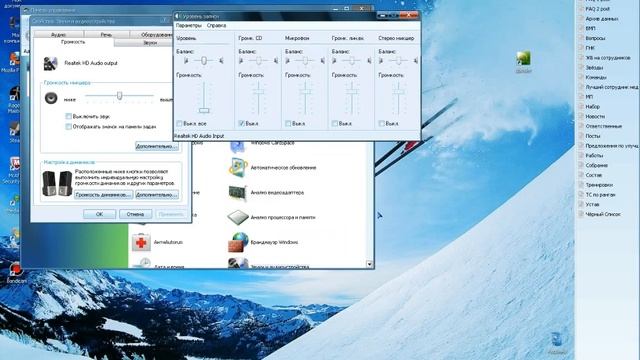
Task: Toggle Выкл. все checkbox in Уровень column
Action: [x=179, y=123]
